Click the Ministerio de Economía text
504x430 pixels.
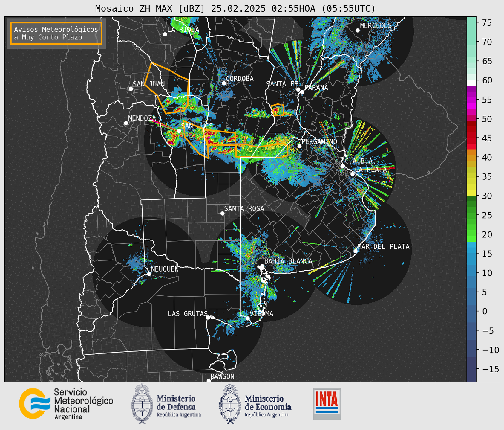(268, 406)
